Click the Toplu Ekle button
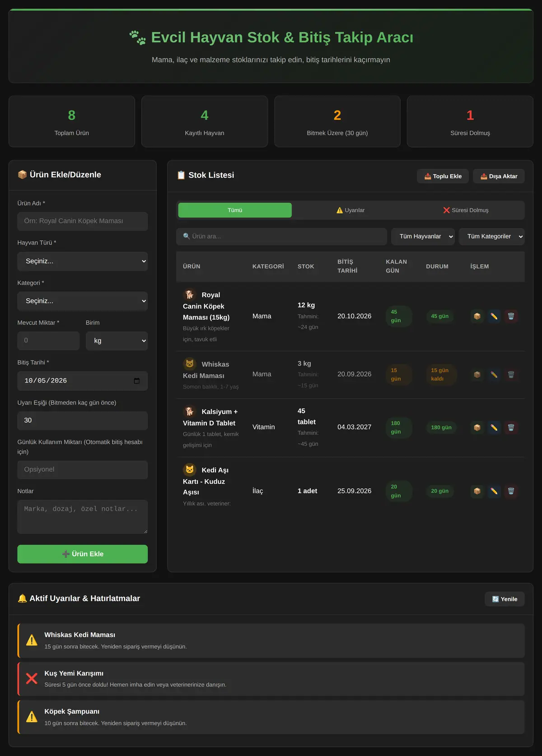The height and width of the screenshot is (756, 542). pos(443,176)
